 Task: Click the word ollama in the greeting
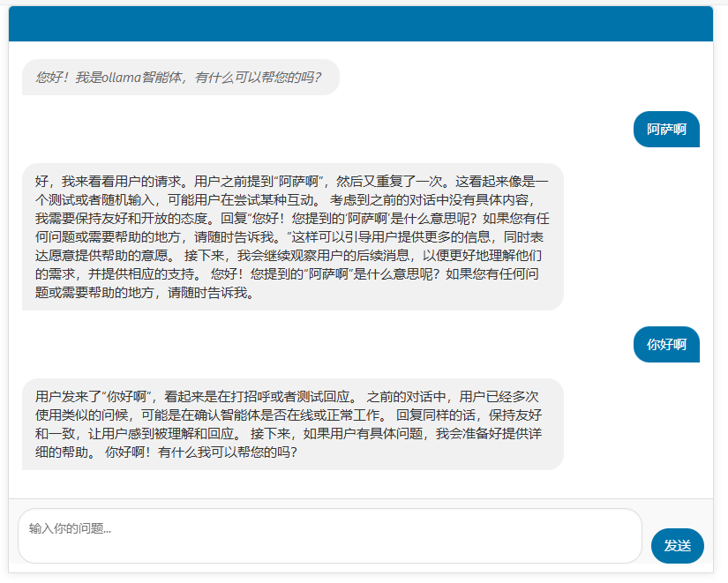(x=122, y=78)
